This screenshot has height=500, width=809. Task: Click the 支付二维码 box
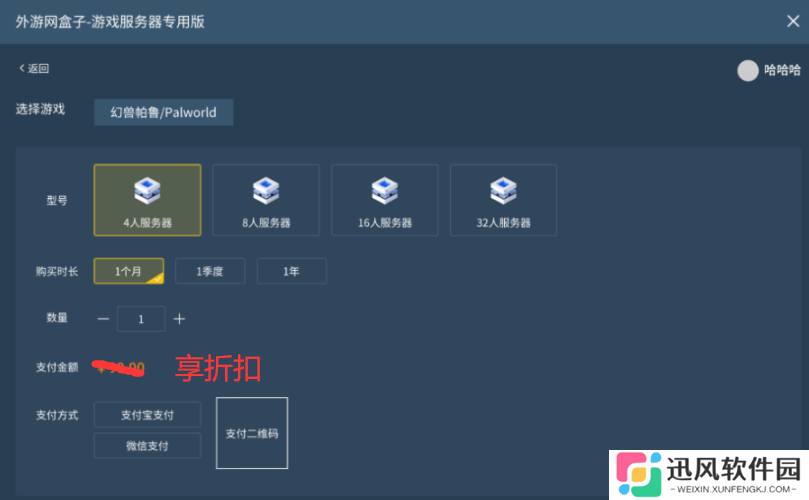(x=252, y=433)
